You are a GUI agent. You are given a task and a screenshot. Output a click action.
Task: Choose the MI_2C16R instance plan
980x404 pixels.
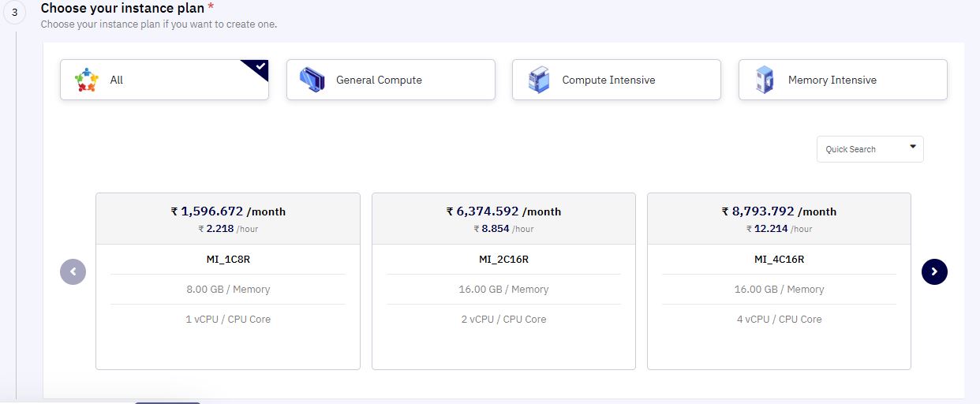click(503, 281)
